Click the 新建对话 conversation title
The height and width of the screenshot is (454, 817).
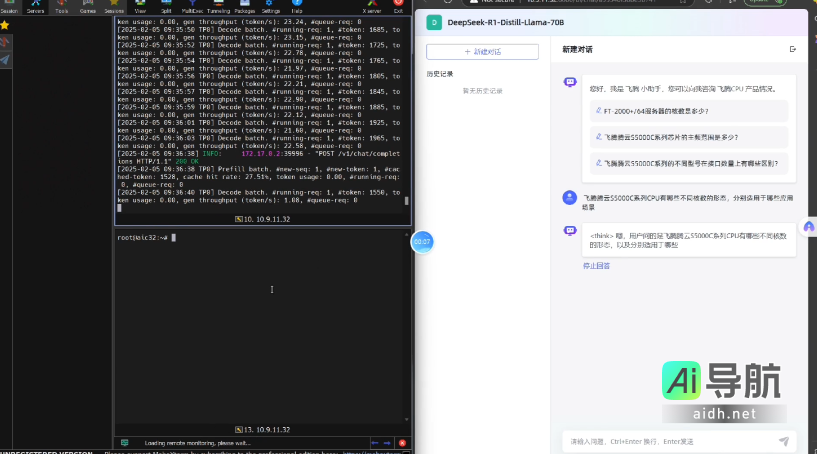click(577, 50)
